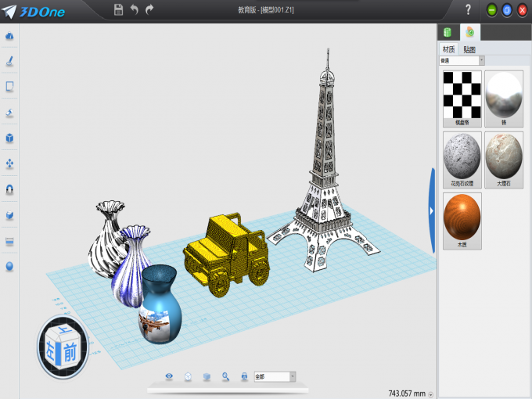Switch to the 材质 tab
532x399 pixels.
448,49
